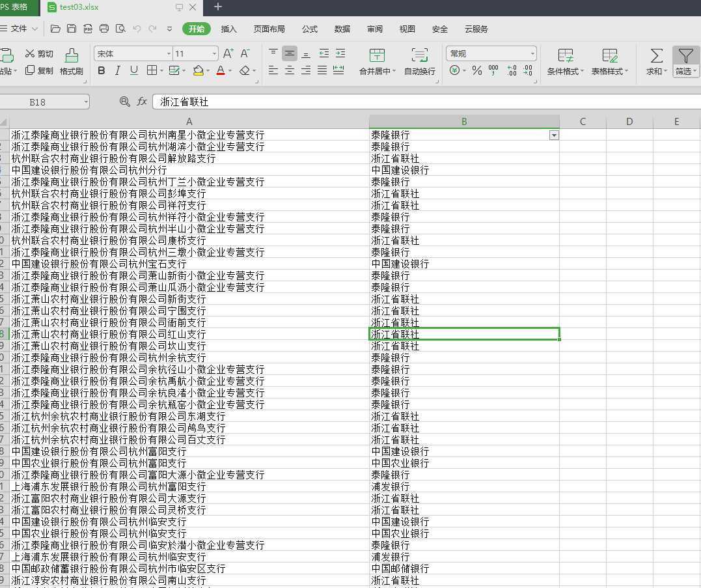701x588 pixels.
Task: Select column A header
Action: pyautogui.click(x=189, y=122)
